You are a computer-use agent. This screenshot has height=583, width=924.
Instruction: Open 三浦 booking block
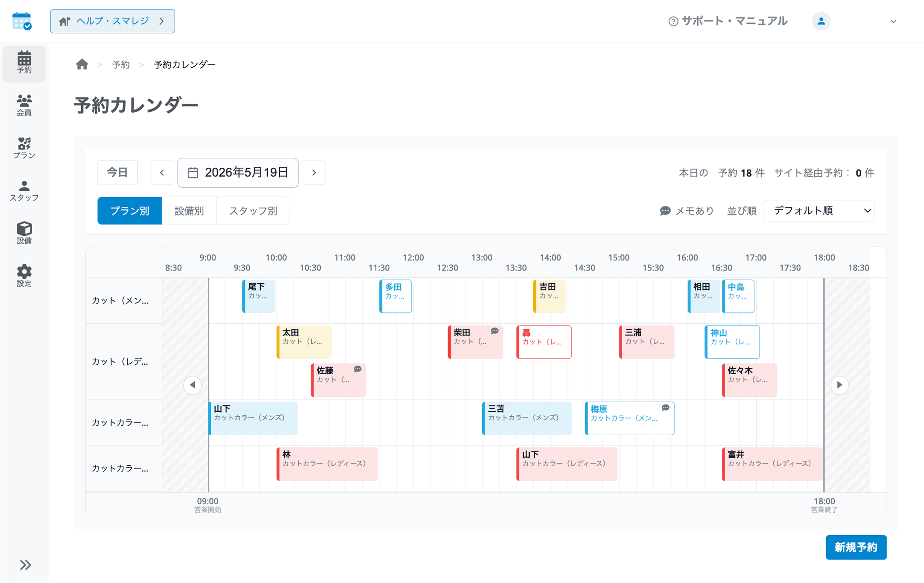(647, 342)
